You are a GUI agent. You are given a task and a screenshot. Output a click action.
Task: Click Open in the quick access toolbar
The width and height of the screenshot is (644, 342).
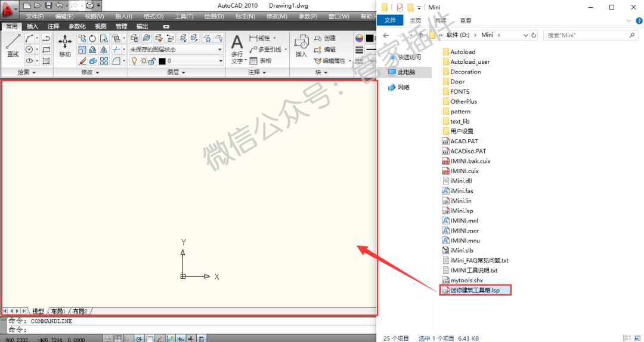click(x=38, y=5)
